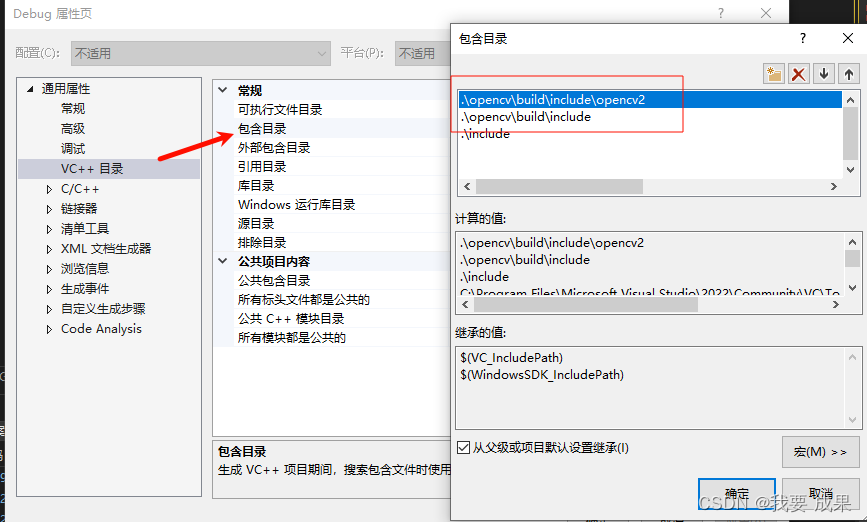Image resolution: width=867 pixels, height=522 pixels.
Task: Select Windows 运行库目录 property row
Action: [x=333, y=205]
